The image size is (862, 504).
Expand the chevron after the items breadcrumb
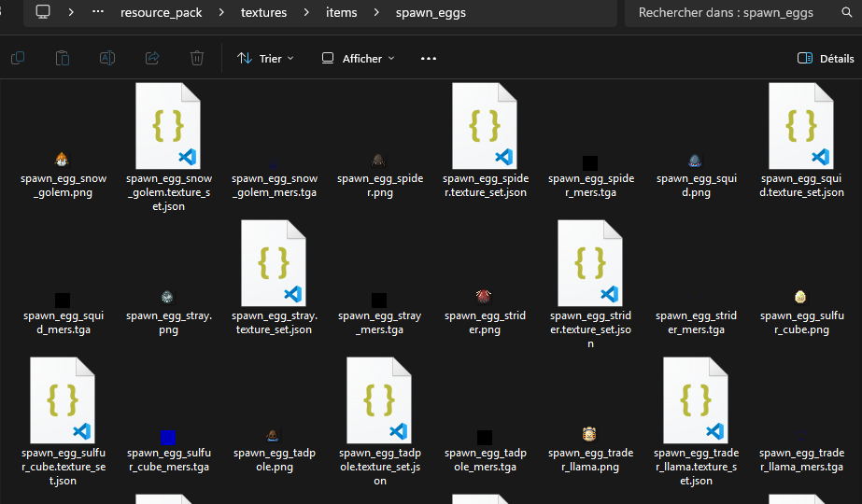pyautogui.click(x=376, y=12)
